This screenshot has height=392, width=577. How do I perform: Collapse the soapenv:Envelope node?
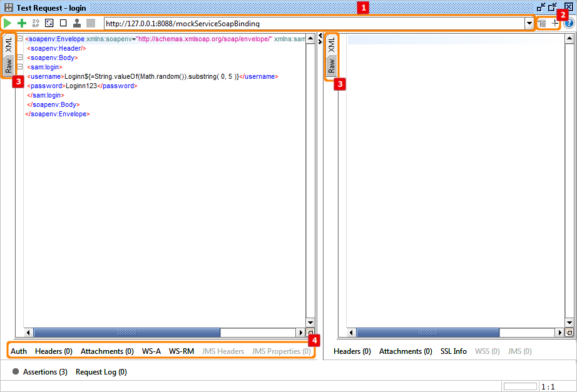(x=20, y=39)
